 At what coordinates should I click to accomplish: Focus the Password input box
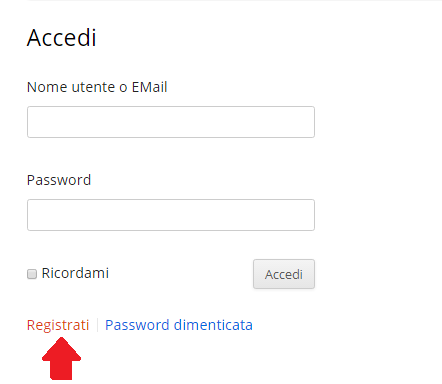click(171, 215)
